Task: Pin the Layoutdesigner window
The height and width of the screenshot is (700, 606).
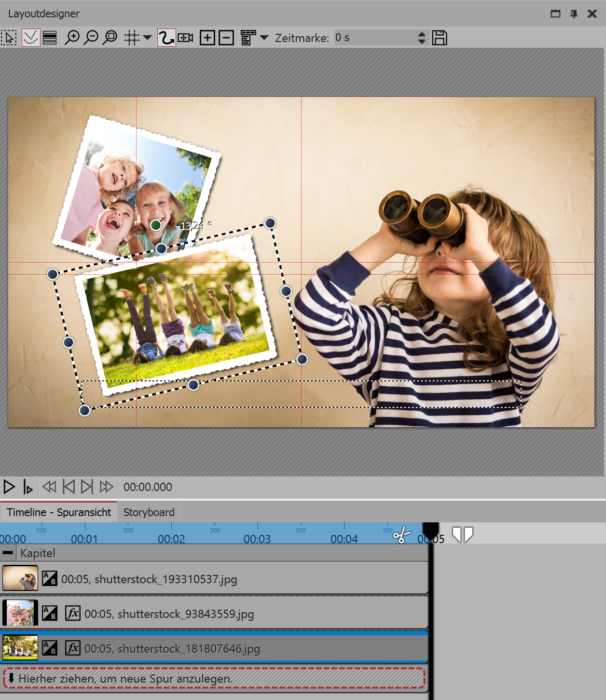Action: click(x=574, y=14)
